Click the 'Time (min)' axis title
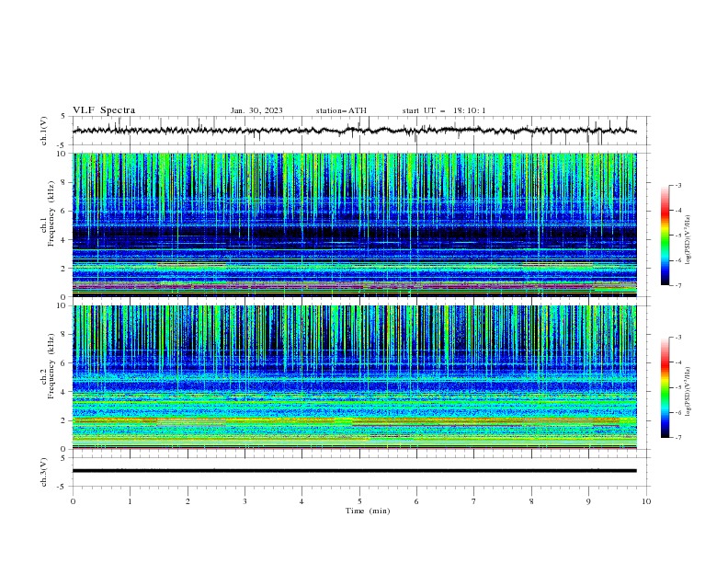Viewport: 728px width, 563px height. 368,511
